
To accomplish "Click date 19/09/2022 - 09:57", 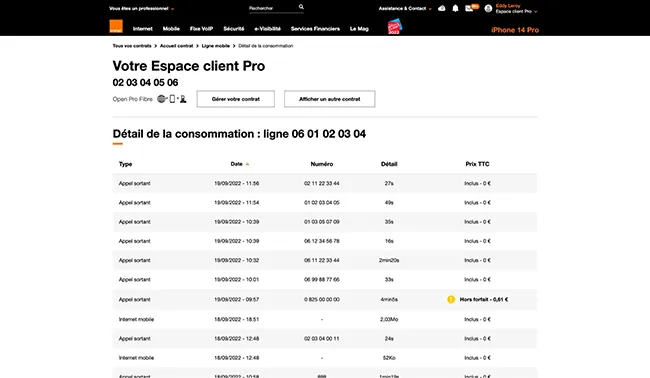I will pyautogui.click(x=237, y=299).
